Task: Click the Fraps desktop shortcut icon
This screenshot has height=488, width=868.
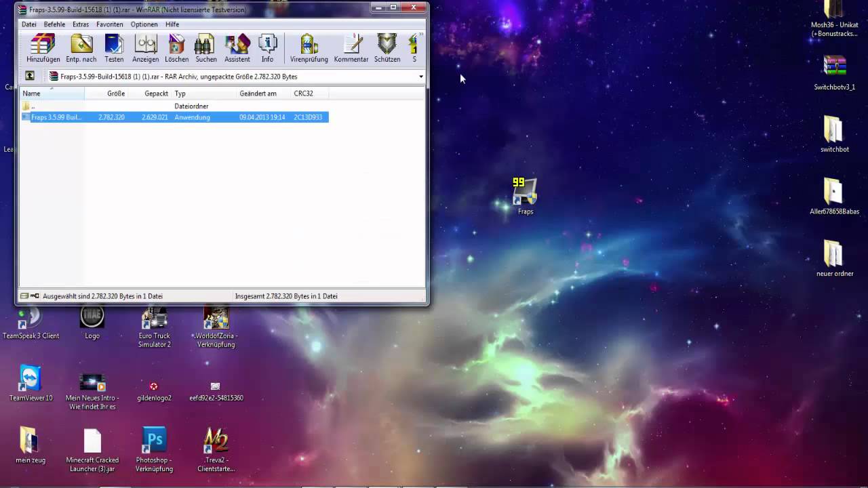Action: (x=525, y=196)
